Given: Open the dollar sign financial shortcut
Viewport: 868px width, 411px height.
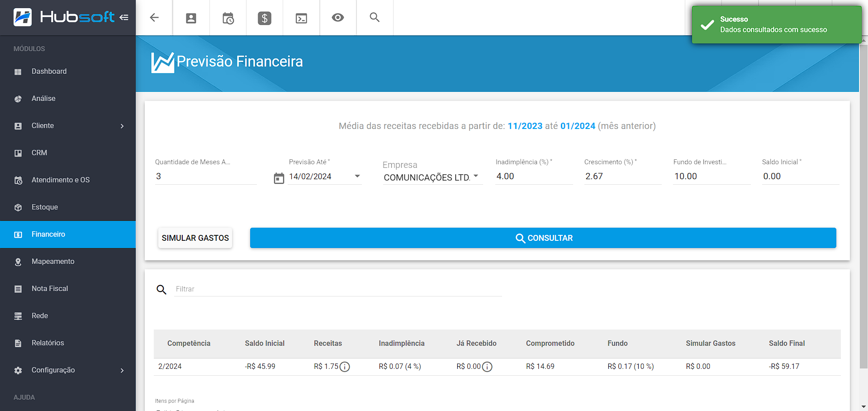Looking at the screenshot, I should tap(265, 18).
